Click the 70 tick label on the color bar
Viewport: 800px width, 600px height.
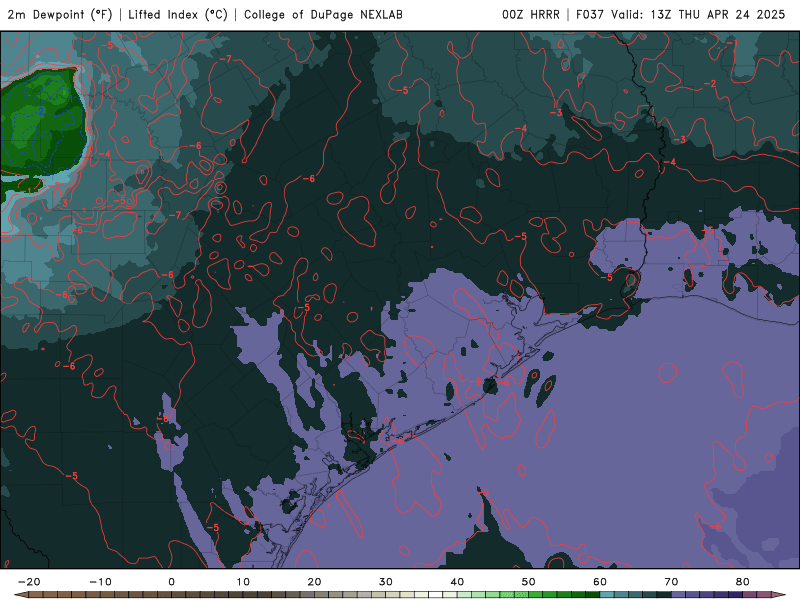click(x=671, y=582)
